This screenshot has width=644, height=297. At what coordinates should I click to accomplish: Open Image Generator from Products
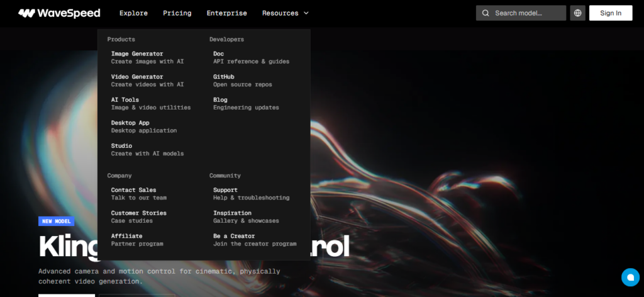(x=147, y=57)
